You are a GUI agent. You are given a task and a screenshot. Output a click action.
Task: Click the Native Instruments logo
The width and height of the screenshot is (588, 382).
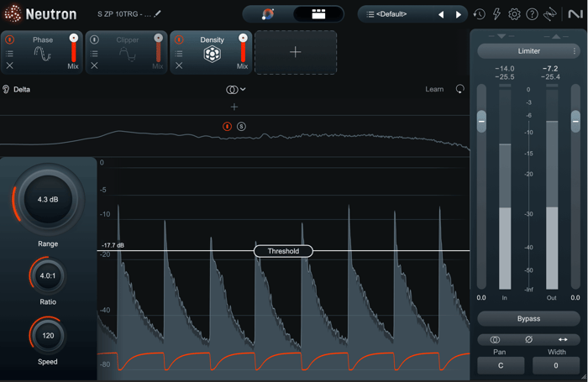click(x=575, y=14)
